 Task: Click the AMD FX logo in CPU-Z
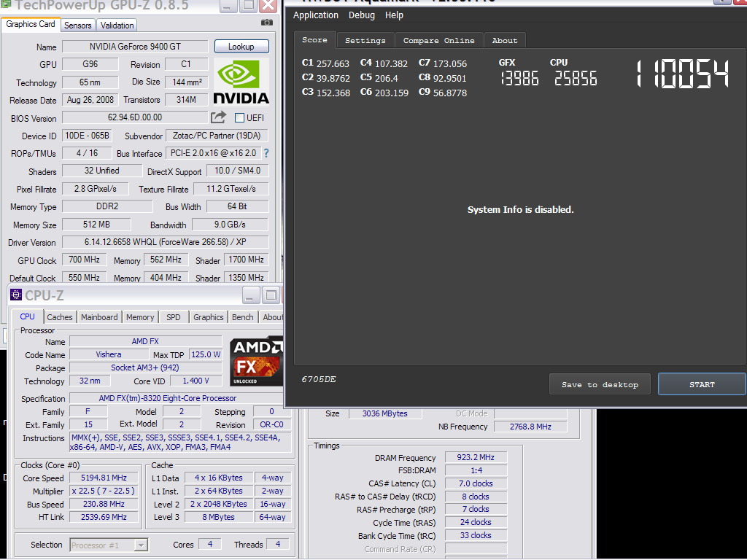point(256,361)
